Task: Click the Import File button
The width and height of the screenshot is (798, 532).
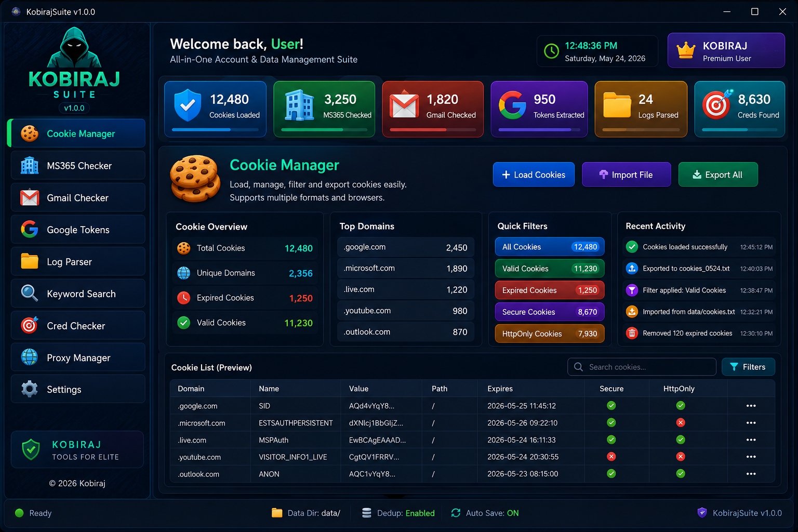Action: [x=626, y=175]
